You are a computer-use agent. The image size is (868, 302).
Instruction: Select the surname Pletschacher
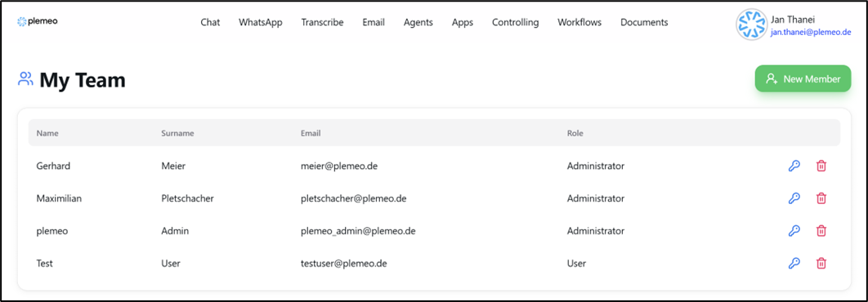pos(188,198)
